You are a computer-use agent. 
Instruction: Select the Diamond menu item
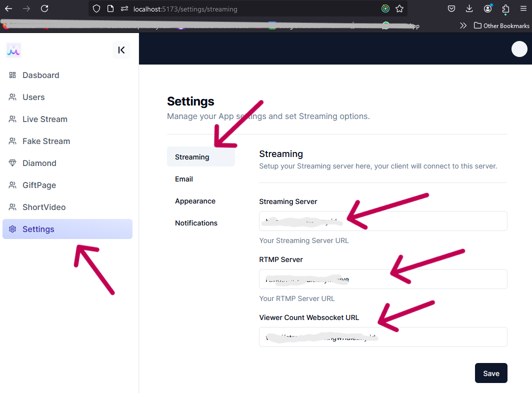pyautogui.click(x=39, y=163)
